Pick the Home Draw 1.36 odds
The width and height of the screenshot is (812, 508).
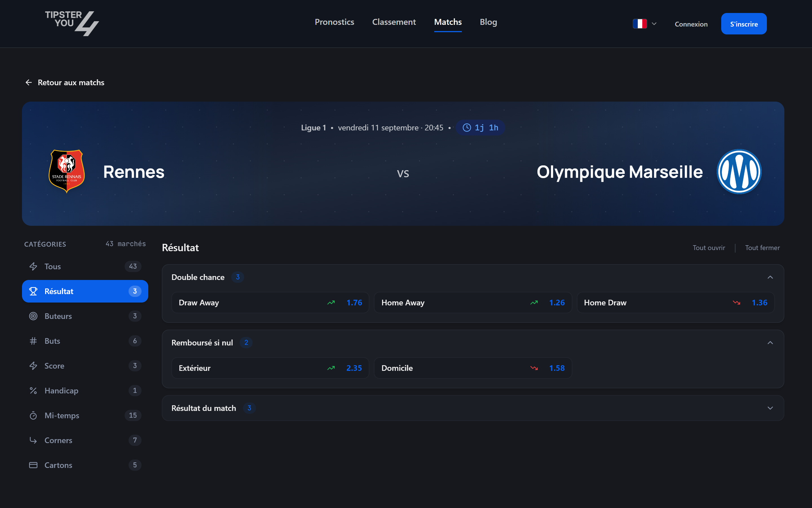click(x=676, y=303)
